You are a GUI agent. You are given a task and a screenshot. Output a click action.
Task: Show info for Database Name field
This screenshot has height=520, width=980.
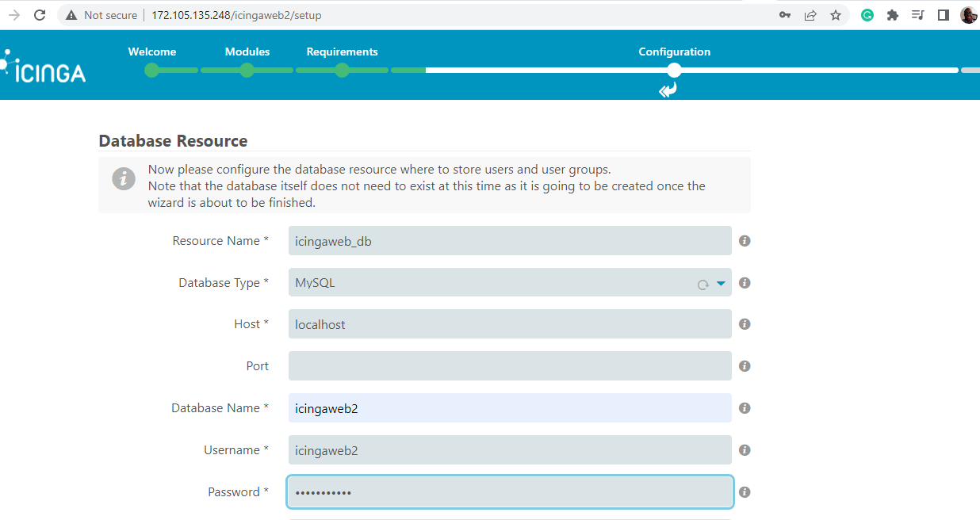[745, 408]
